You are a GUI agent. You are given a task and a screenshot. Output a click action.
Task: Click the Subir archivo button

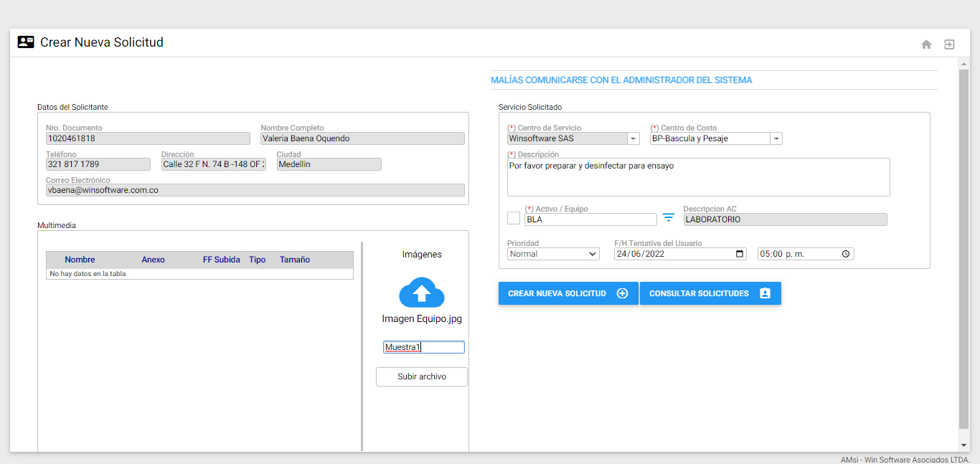tap(422, 377)
